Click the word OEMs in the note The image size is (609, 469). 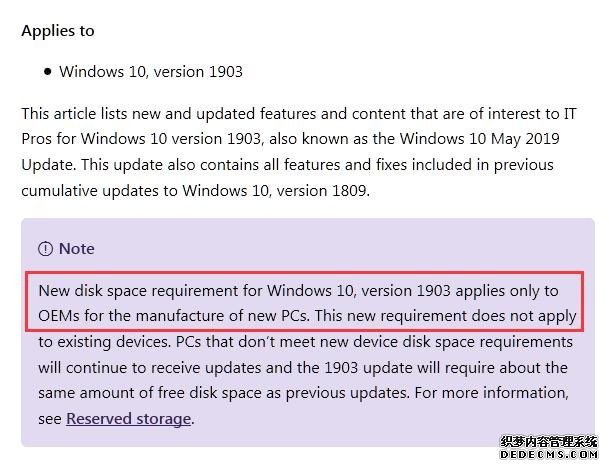pos(59,315)
